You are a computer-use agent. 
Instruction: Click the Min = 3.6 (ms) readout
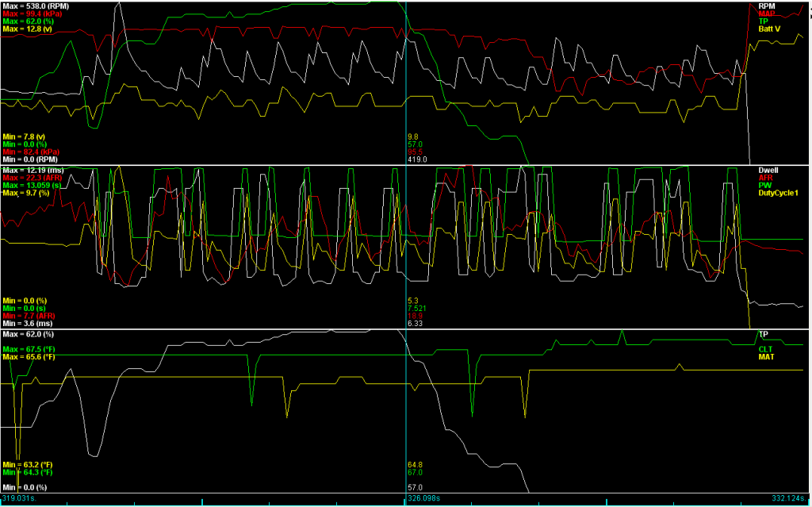27,324
